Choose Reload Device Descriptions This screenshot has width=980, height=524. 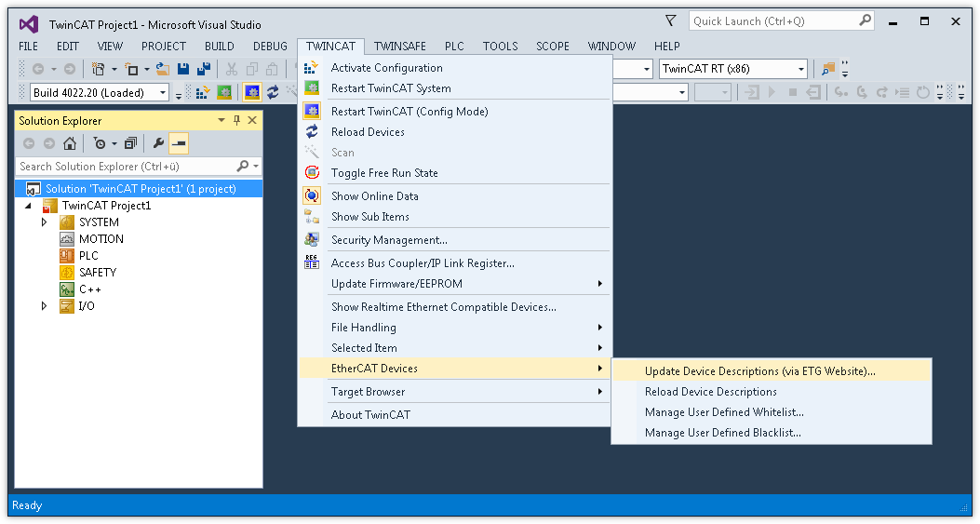point(772,392)
